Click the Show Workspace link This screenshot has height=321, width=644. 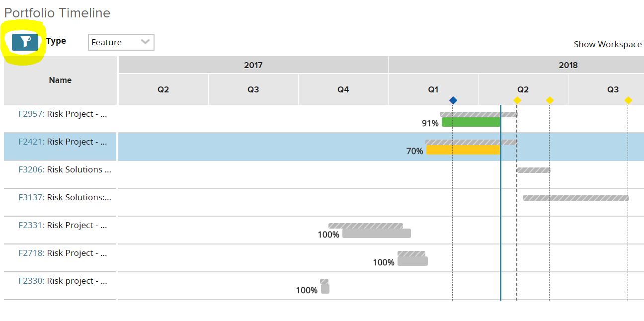[x=607, y=44]
